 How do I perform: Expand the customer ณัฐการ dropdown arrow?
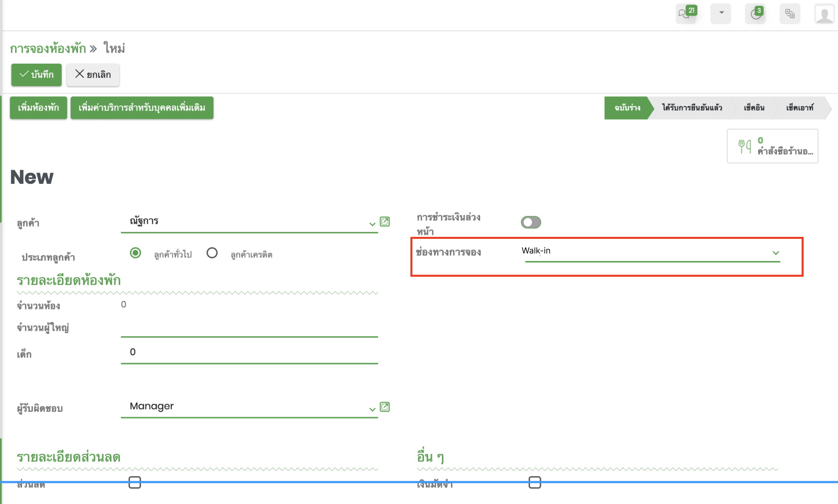tap(372, 224)
